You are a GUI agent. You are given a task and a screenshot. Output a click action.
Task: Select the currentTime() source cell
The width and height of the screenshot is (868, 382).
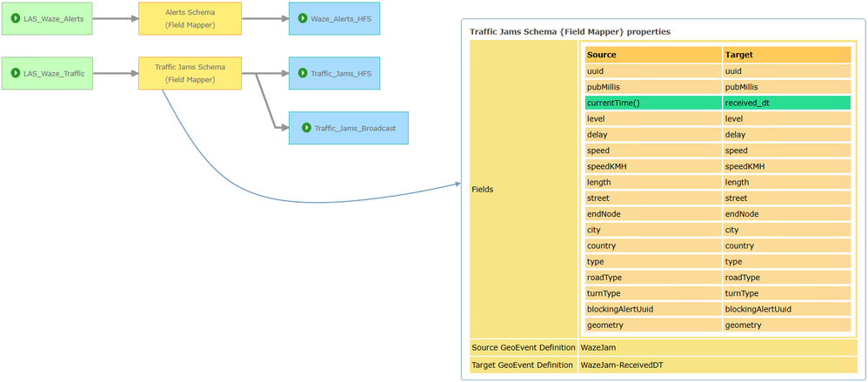tap(654, 103)
